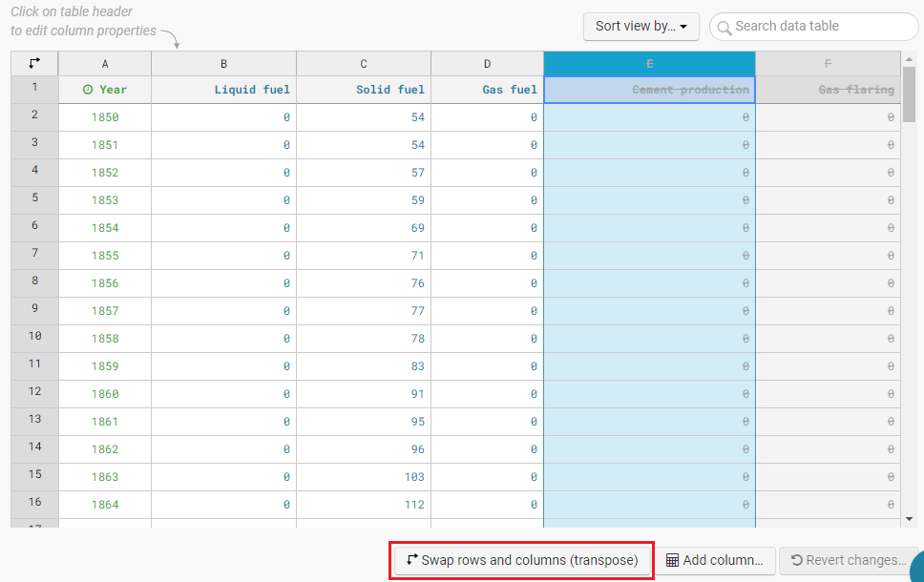Screen dimensions: 924x582
Task: Click the transpose icon in table corner
Action: (x=34, y=63)
